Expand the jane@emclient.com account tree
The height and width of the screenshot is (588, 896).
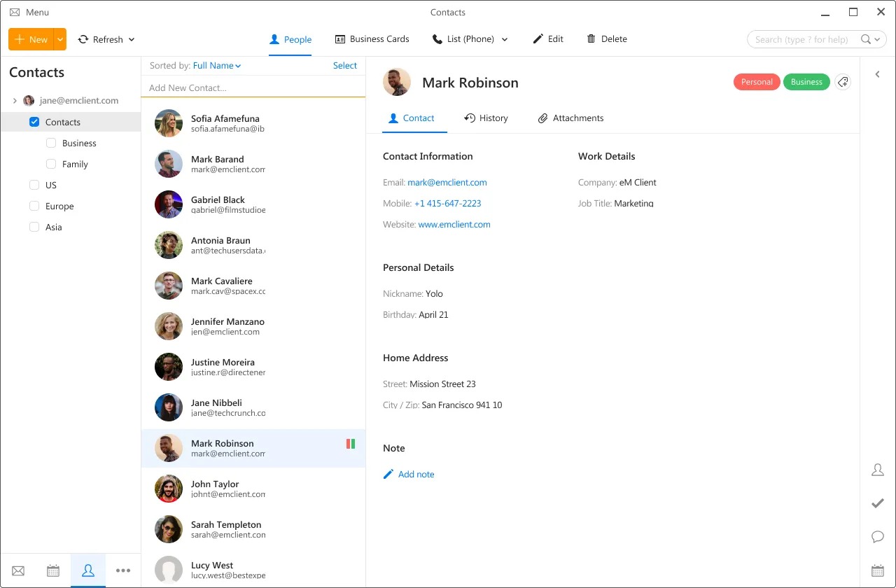(14, 100)
